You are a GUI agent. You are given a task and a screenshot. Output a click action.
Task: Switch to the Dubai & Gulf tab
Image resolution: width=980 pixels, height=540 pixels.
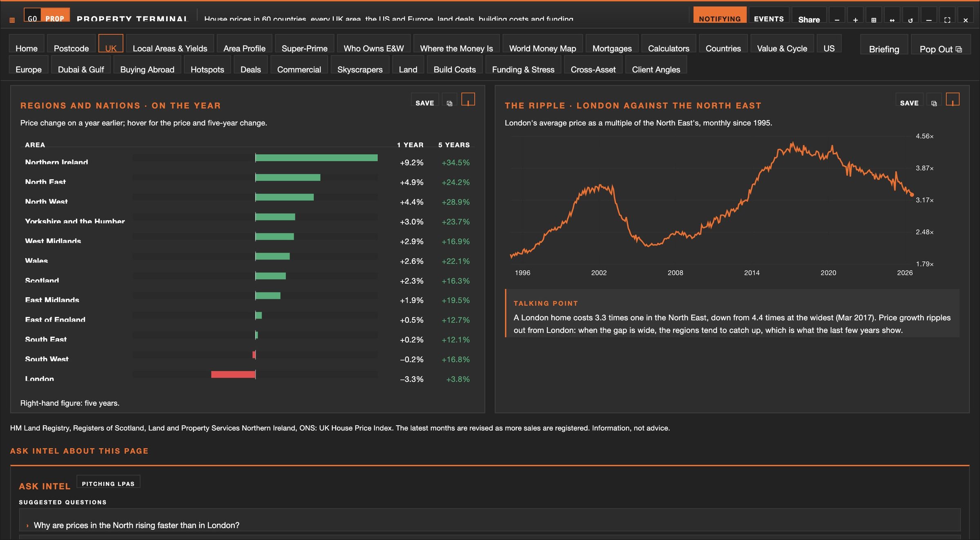click(x=81, y=65)
